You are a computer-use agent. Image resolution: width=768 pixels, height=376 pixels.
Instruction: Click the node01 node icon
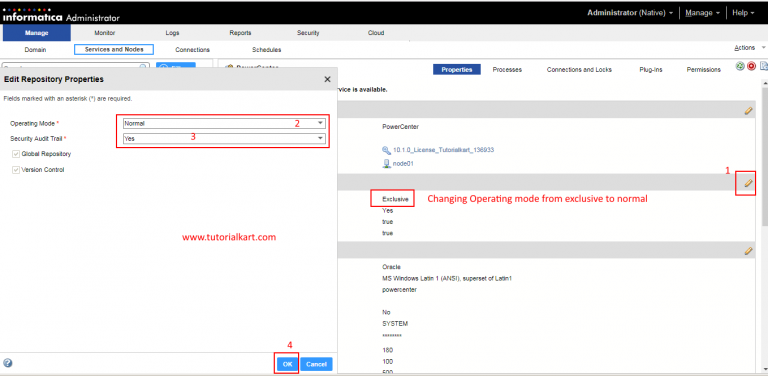click(x=386, y=164)
